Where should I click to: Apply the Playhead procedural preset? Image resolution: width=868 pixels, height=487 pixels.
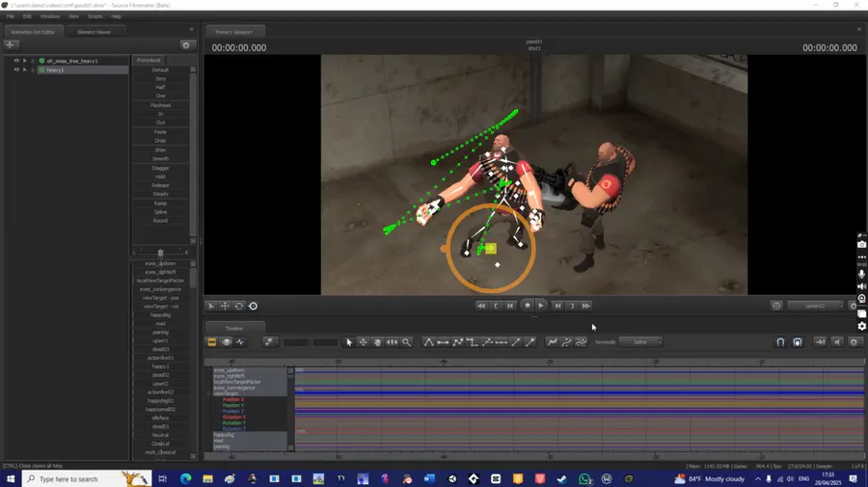160,105
